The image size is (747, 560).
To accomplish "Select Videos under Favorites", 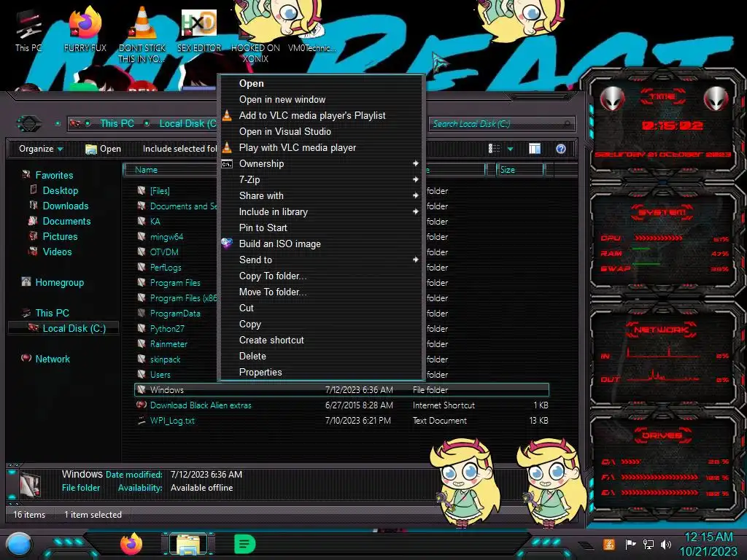I will (57, 252).
